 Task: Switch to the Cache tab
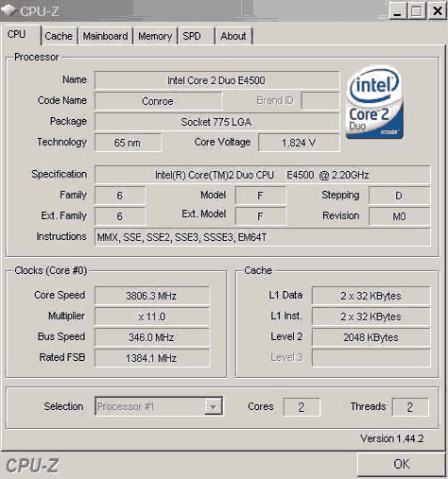tap(60, 36)
